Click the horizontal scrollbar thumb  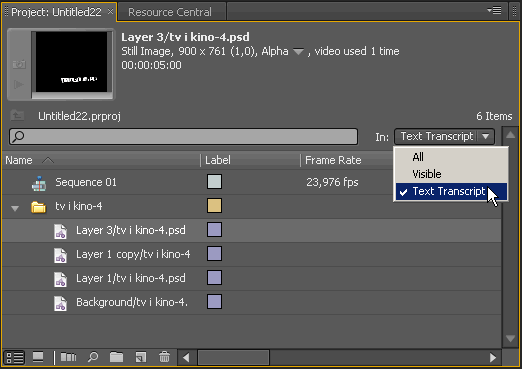click(233, 358)
